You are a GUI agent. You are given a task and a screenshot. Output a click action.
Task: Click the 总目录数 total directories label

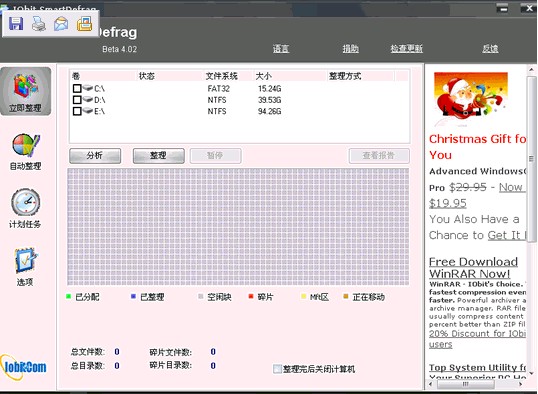coord(88,366)
